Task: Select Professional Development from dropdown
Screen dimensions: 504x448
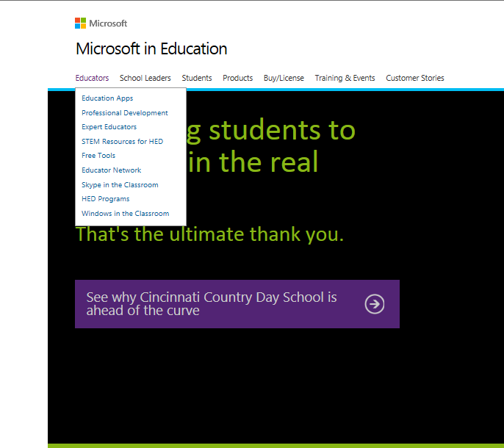Action: coord(125,113)
